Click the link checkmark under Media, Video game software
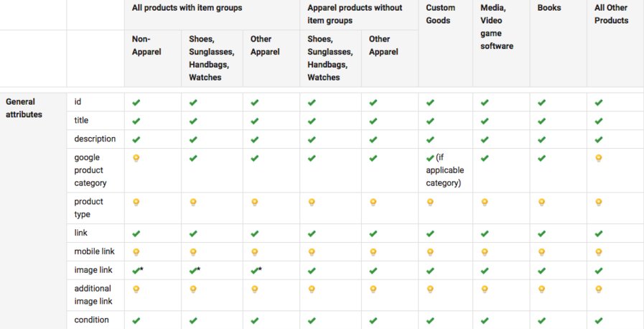 (485, 233)
